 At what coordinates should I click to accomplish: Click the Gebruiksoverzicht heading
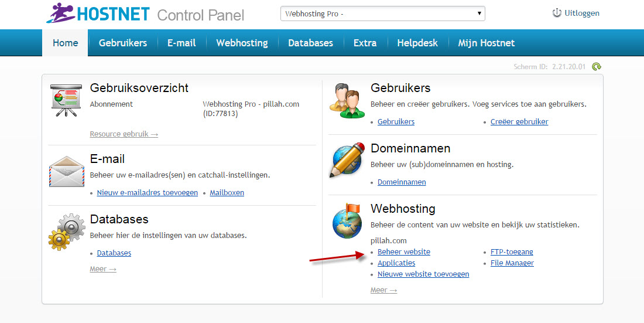click(x=139, y=88)
